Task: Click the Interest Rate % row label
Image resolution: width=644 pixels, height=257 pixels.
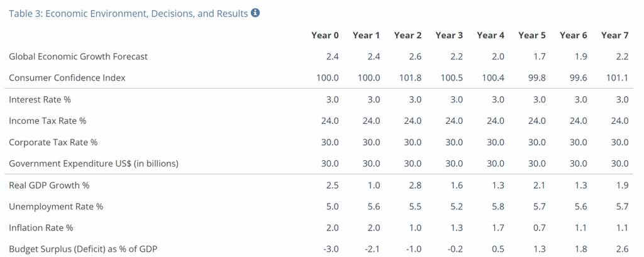Action: coord(40,100)
